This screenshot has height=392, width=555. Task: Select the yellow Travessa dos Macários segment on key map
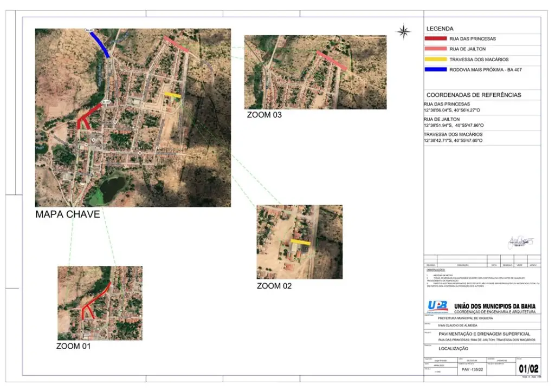pyautogui.click(x=172, y=95)
